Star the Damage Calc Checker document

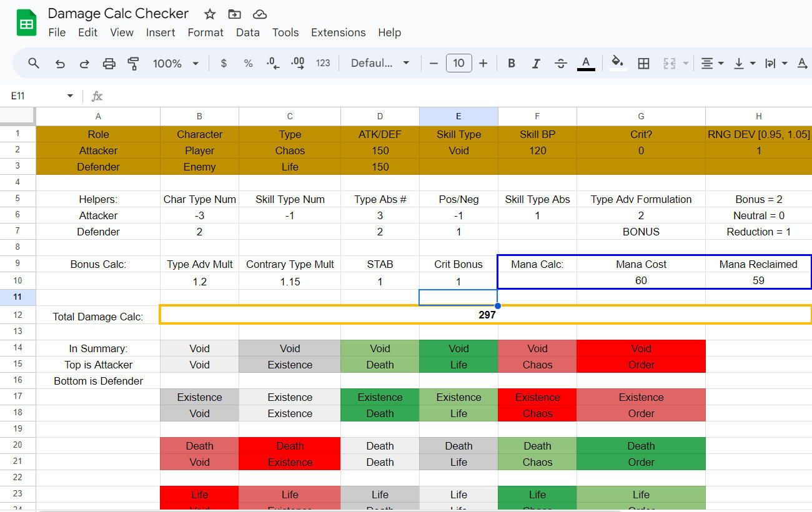point(210,14)
